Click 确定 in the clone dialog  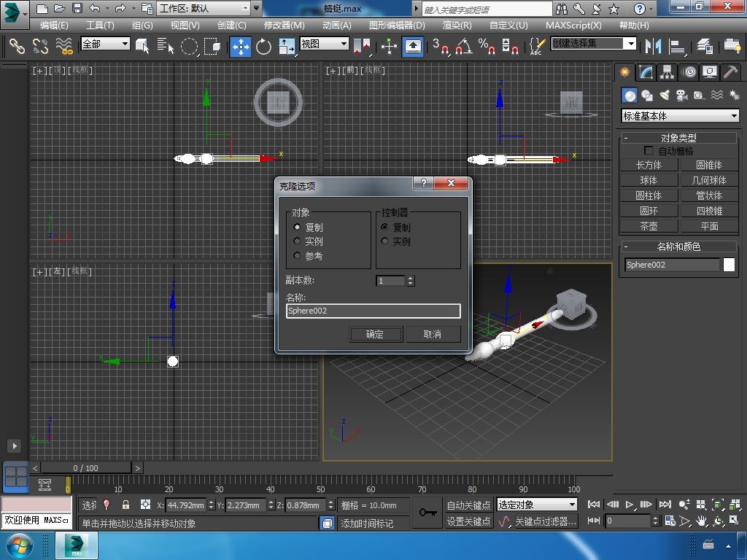375,334
